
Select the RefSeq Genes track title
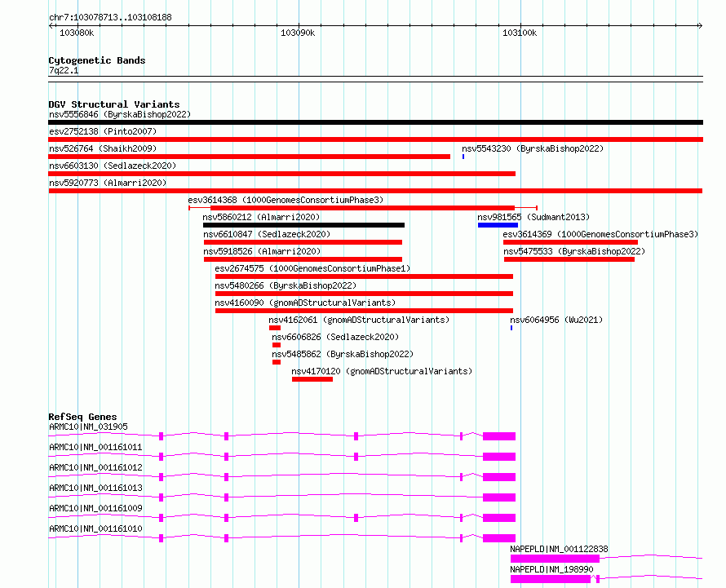pyautogui.click(x=82, y=417)
